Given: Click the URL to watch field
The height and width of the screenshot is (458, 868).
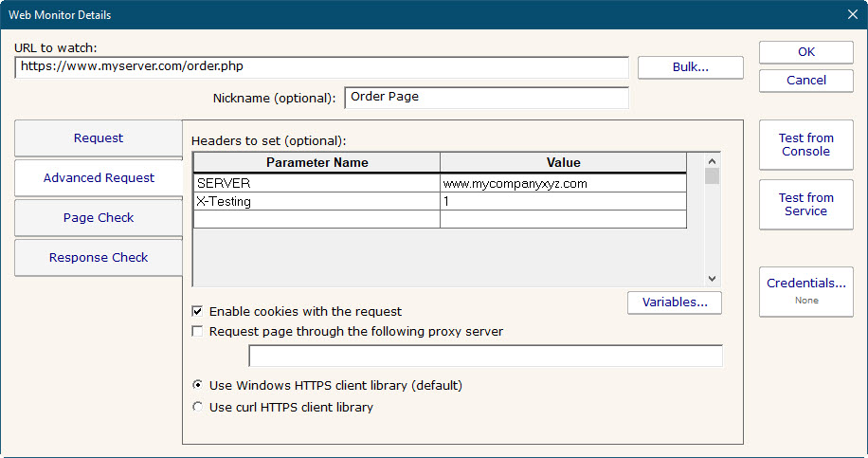Looking at the screenshot, I should tap(322, 67).
